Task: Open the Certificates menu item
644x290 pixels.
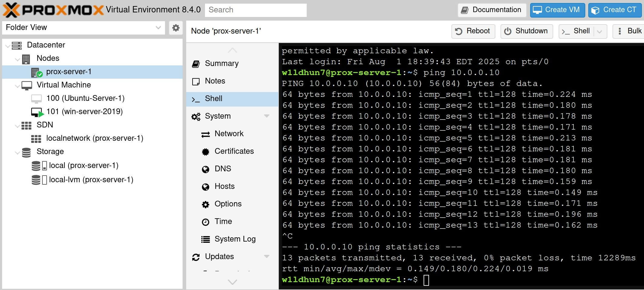Action: (232, 151)
